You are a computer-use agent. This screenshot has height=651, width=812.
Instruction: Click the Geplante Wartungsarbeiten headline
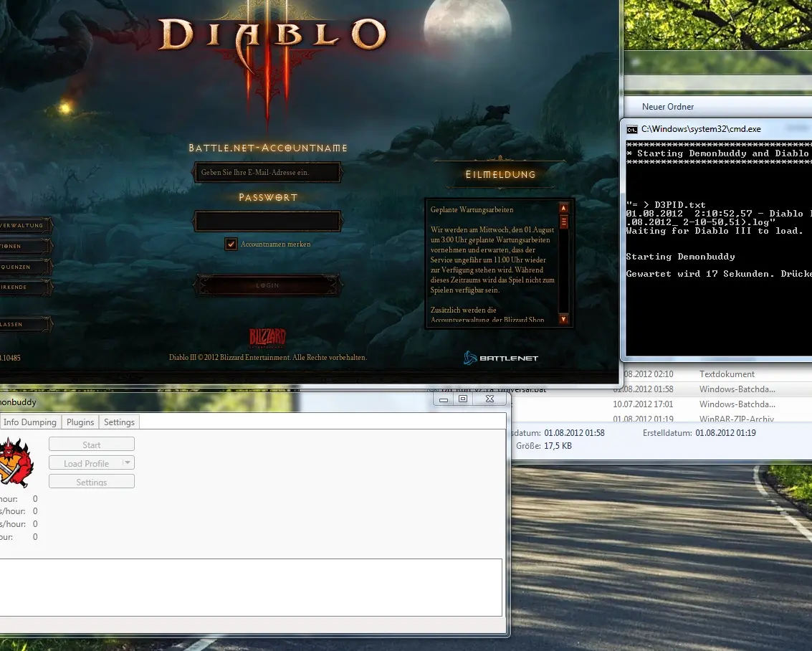[472, 210]
